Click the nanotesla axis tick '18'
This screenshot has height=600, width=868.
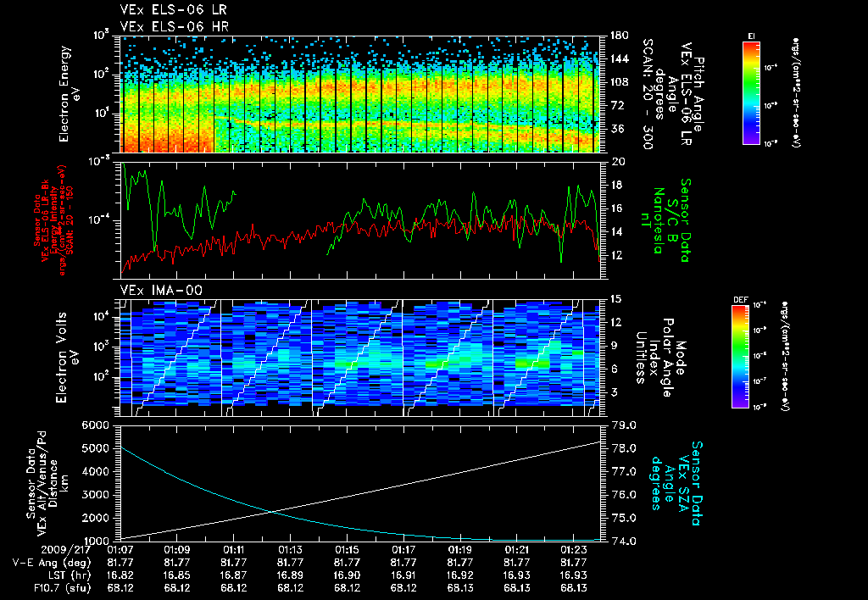(x=618, y=186)
